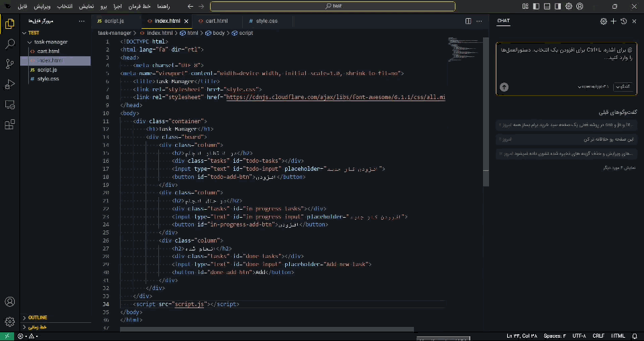Viewport: 644px width, 341px height.
Task: Open the Source Control view
Action: coord(10,64)
